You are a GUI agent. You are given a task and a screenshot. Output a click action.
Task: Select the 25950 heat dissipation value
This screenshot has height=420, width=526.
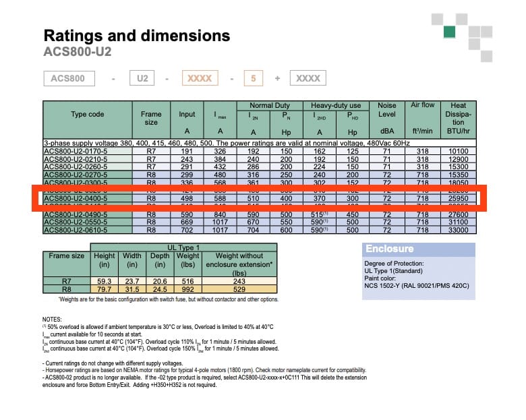(x=458, y=200)
